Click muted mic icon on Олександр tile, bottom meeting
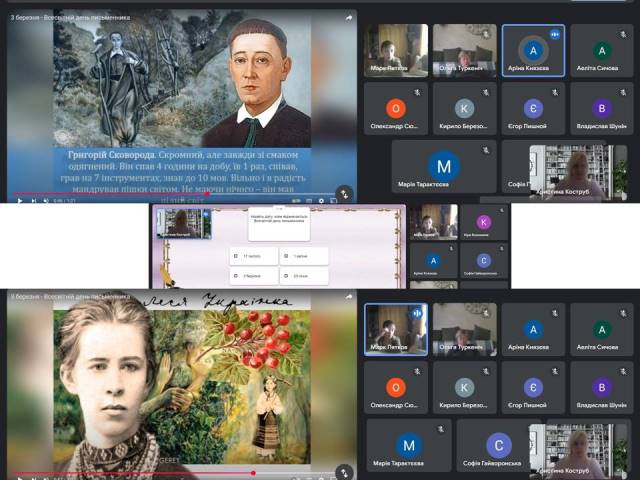The image size is (640, 480). (417, 371)
